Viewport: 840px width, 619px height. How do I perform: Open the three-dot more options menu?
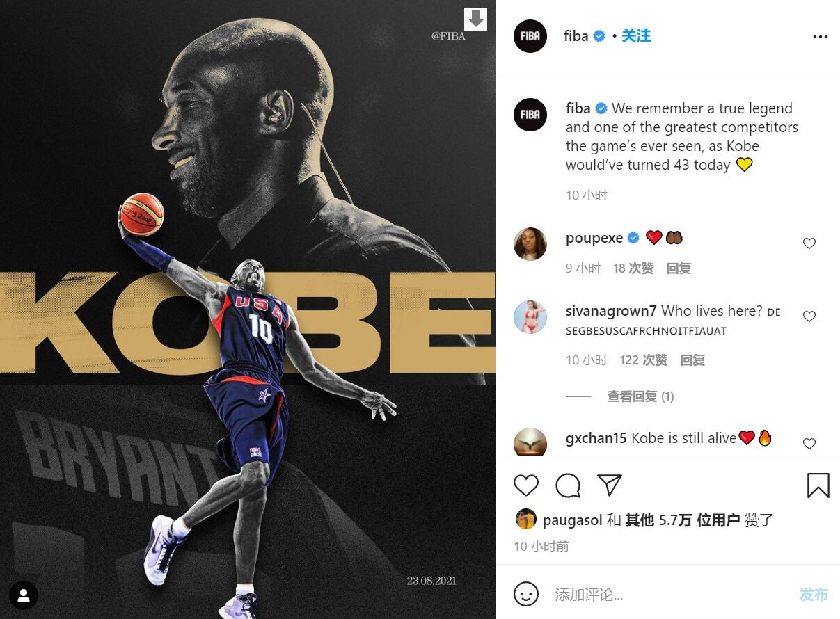tap(821, 37)
